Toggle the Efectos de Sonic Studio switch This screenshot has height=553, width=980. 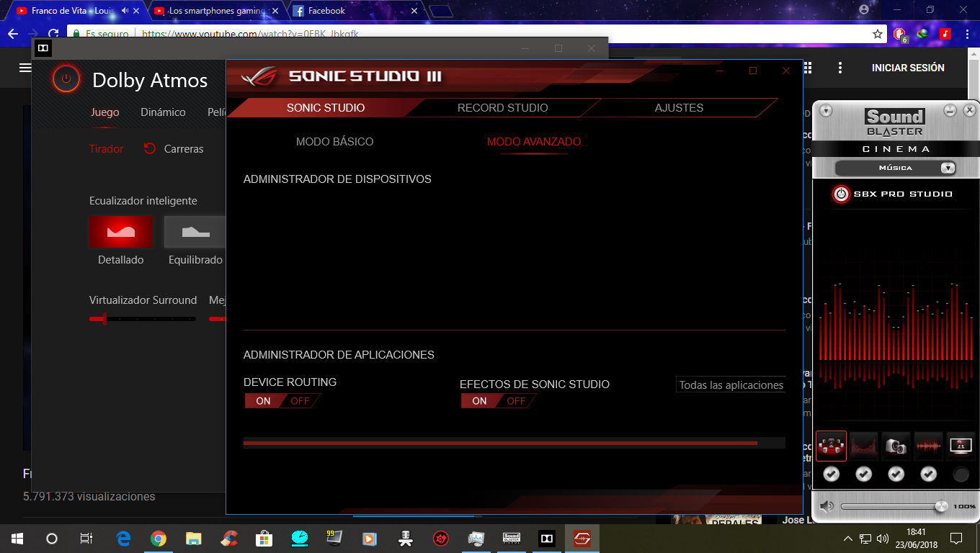coord(499,401)
